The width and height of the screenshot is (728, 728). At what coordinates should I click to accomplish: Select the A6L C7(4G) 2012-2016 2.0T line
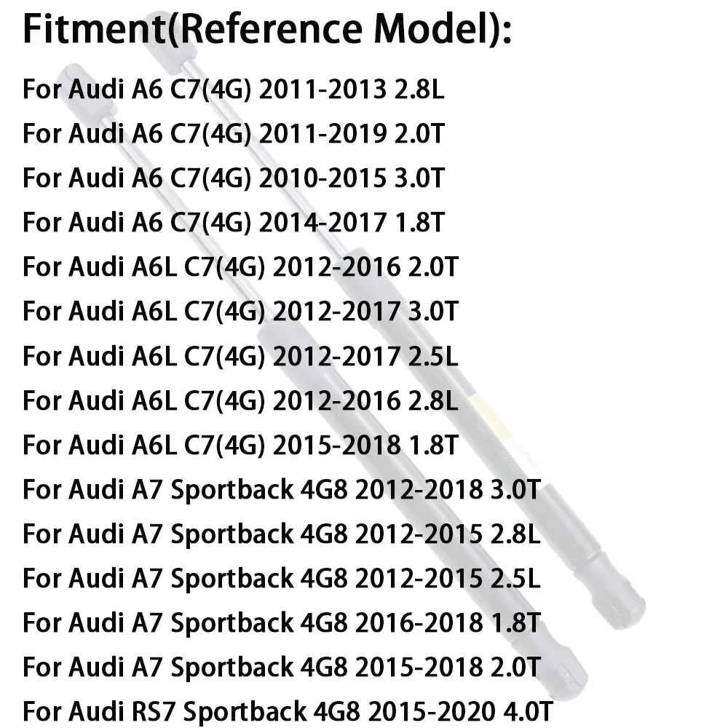tap(240, 268)
